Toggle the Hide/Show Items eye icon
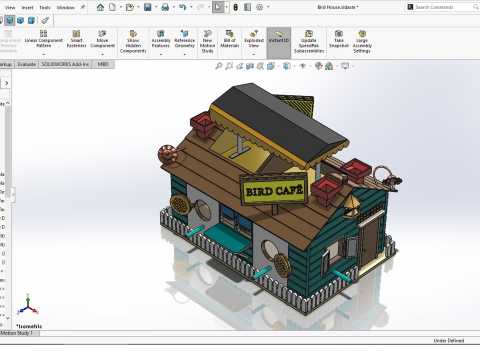 pyautogui.click(x=302, y=66)
